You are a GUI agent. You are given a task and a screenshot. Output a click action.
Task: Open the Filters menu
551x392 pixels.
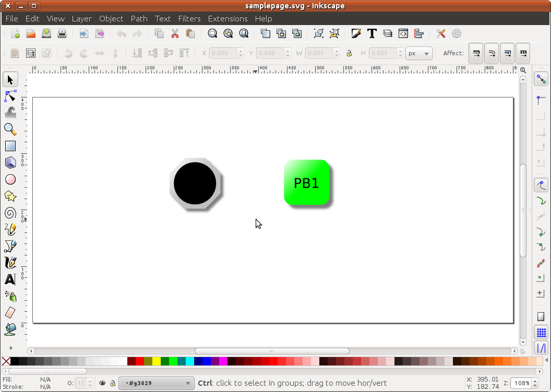point(189,18)
